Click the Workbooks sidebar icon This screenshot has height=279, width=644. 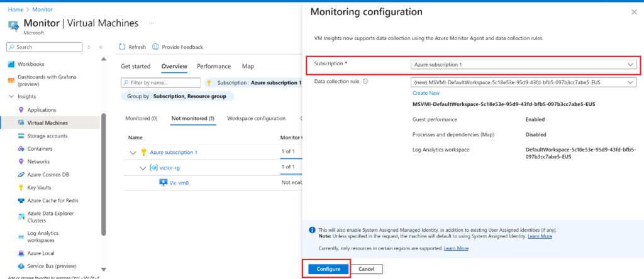click(x=11, y=65)
